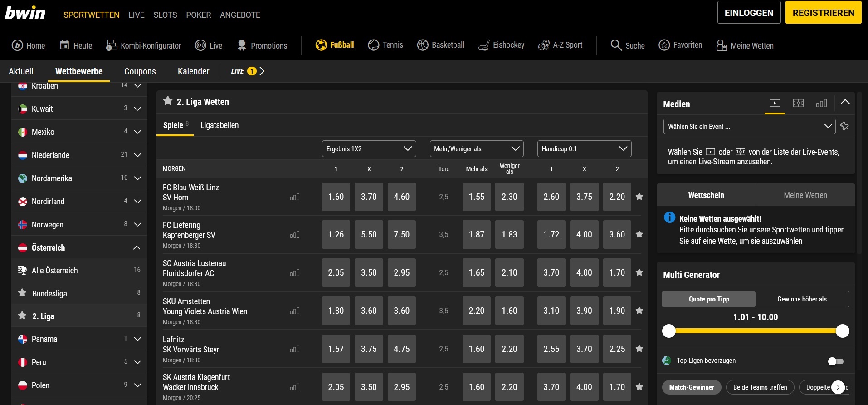Image resolution: width=868 pixels, height=405 pixels.
Task: Open statistics for SKU Amstetten match
Action: (x=295, y=311)
